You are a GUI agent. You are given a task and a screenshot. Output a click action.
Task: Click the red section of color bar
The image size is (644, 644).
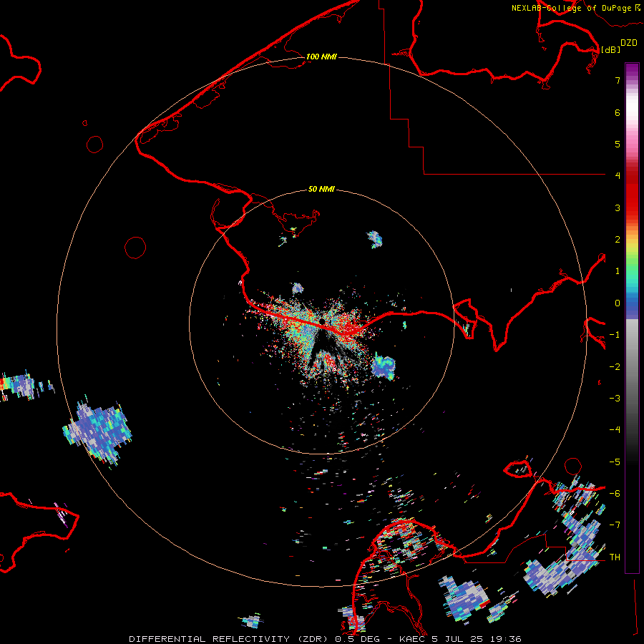pyautogui.click(x=632, y=193)
